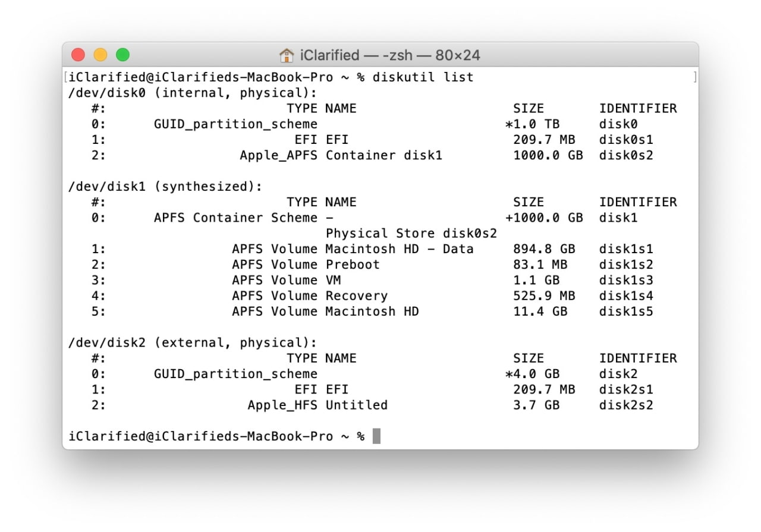Click the '/dev/disk1 (synthesized):' header line
Image resolution: width=761 pixels, height=532 pixels.
(x=165, y=187)
